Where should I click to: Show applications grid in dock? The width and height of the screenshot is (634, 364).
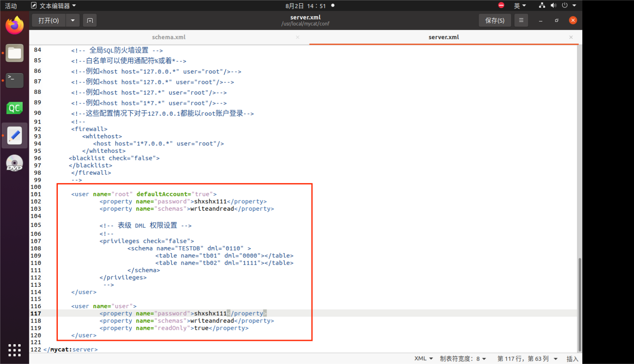pyautogui.click(x=14, y=350)
